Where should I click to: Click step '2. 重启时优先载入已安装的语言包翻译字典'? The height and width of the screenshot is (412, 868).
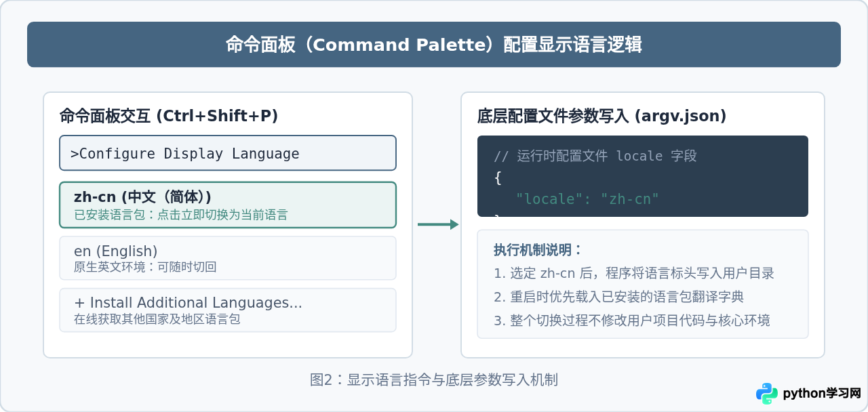[x=618, y=297]
